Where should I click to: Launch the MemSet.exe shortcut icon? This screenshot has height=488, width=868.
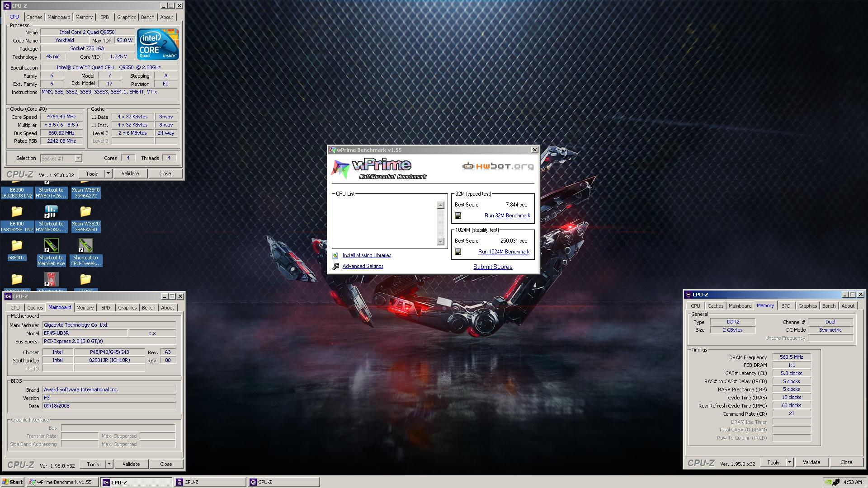(51, 245)
